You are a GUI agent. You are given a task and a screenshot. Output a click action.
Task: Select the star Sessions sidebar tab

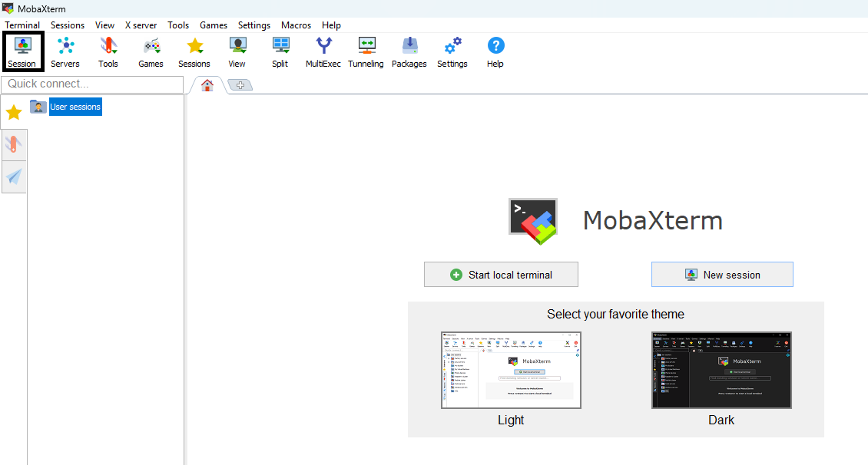point(14,113)
